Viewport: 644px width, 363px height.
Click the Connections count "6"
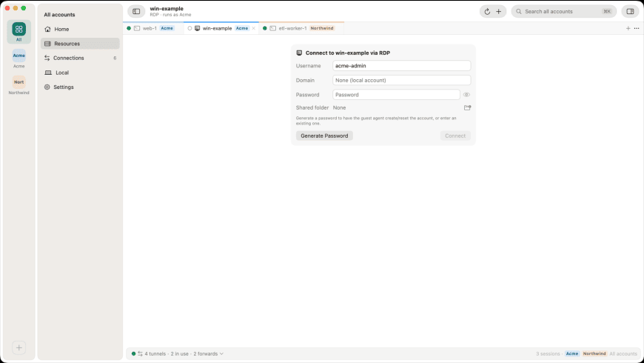(115, 58)
